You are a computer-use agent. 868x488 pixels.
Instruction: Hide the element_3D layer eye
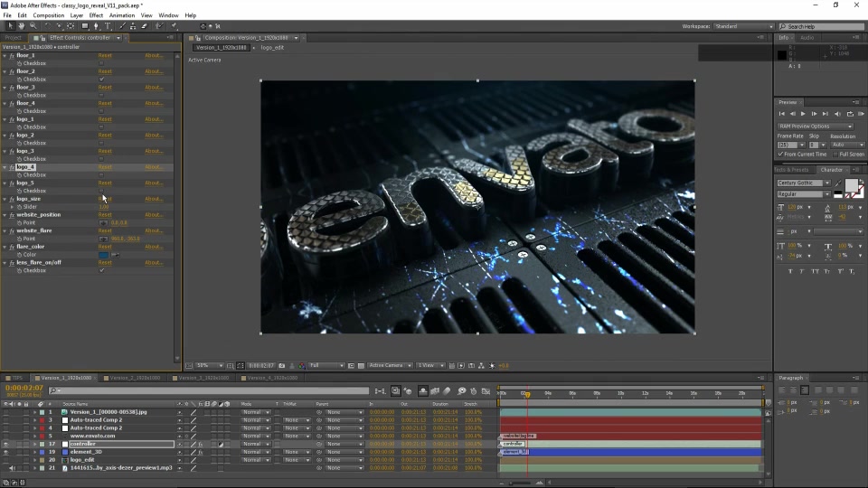[x=6, y=452]
